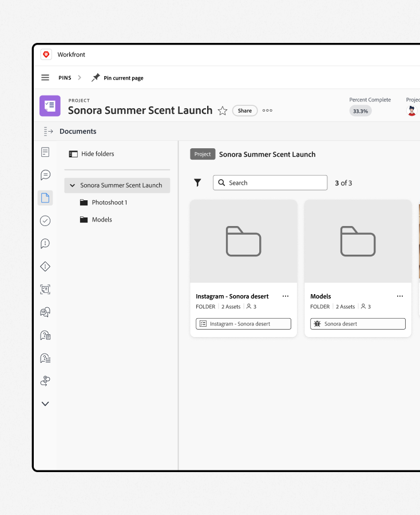This screenshot has width=420, height=515.
Task: Click 2 Assets on Models card
Action: point(345,307)
